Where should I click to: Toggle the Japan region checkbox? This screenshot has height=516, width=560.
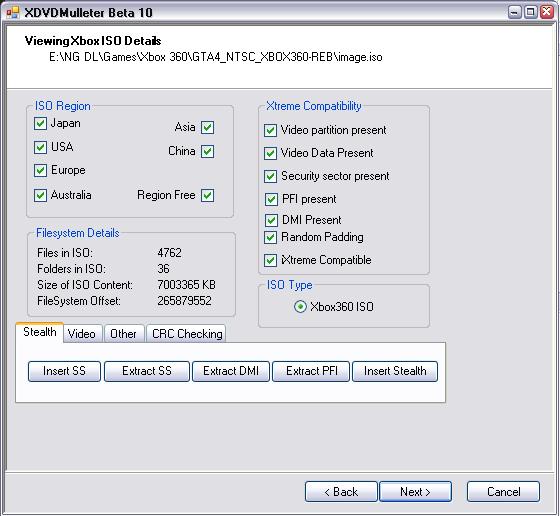[40, 124]
